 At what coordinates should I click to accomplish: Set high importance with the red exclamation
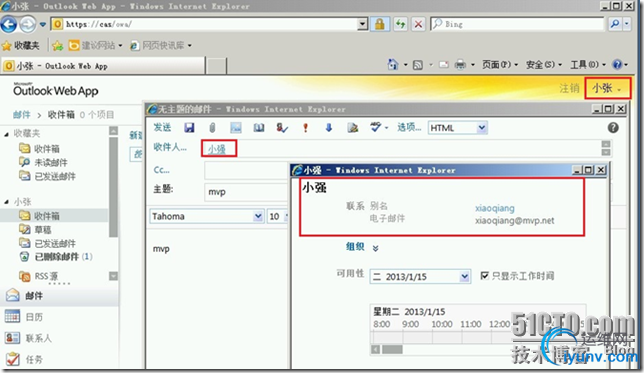pyautogui.click(x=305, y=128)
